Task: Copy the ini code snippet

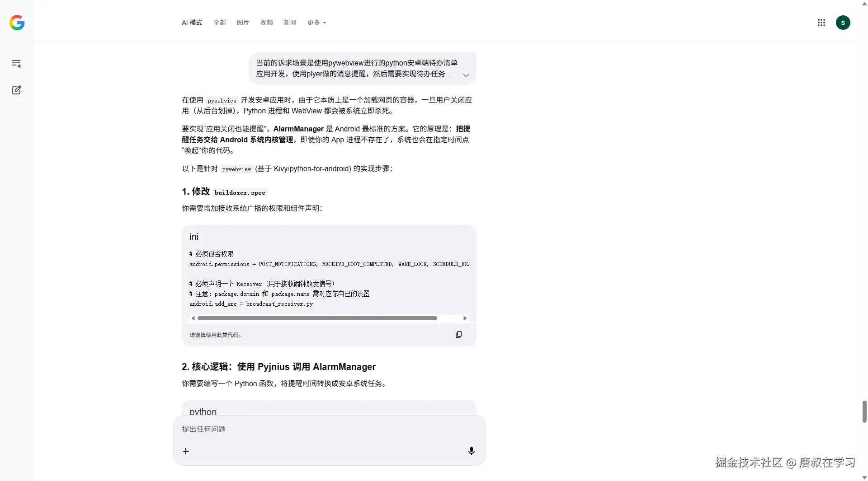Action: pos(459,335)
